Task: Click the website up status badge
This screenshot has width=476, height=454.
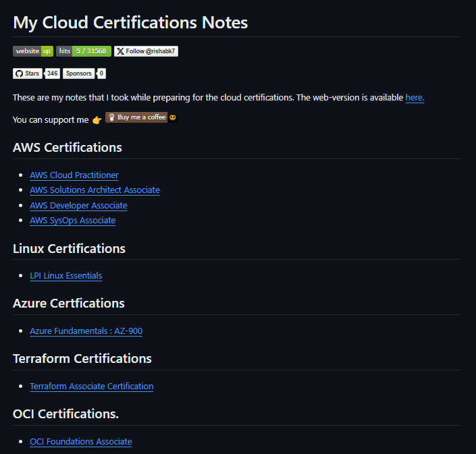Action: click(x=33, y=51)
